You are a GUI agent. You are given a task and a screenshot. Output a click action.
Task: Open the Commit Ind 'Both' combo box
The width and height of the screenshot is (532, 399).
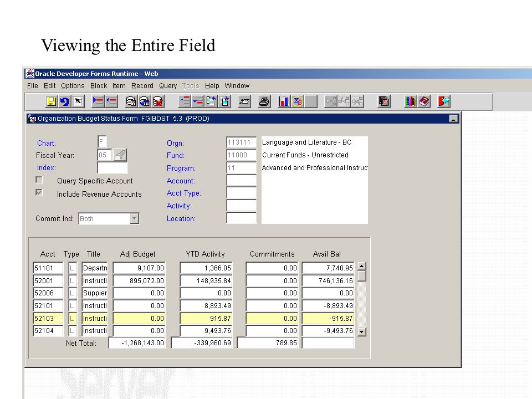tap(109, 218)
